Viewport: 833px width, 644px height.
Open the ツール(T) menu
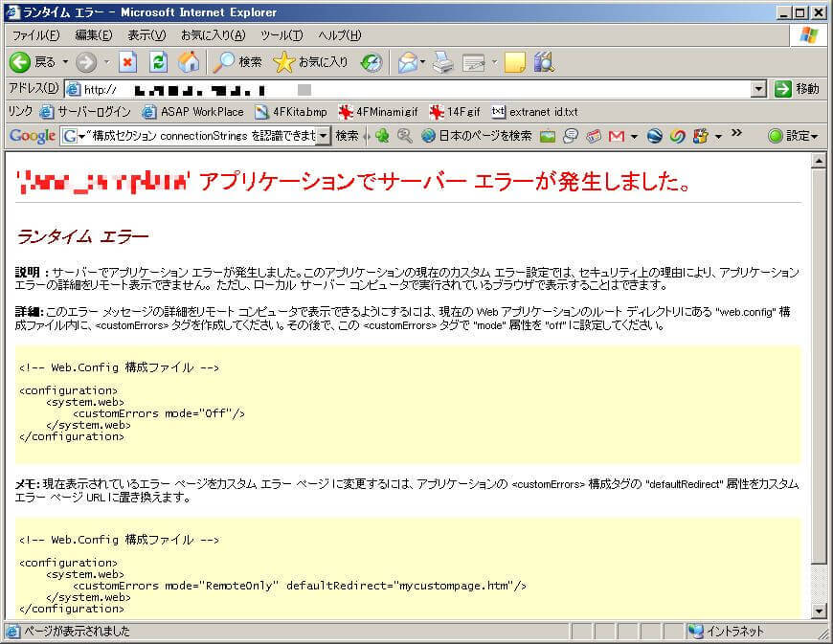[x=281, y=35]
